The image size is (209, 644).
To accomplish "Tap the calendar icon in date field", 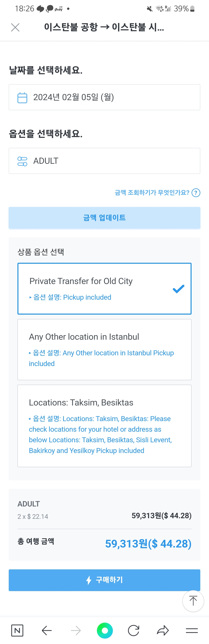I will point(22,98).
